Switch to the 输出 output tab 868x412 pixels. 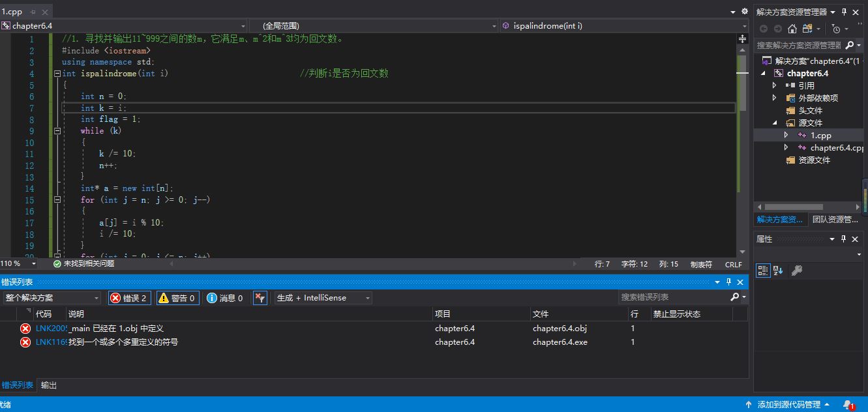(x=49, y=385)
